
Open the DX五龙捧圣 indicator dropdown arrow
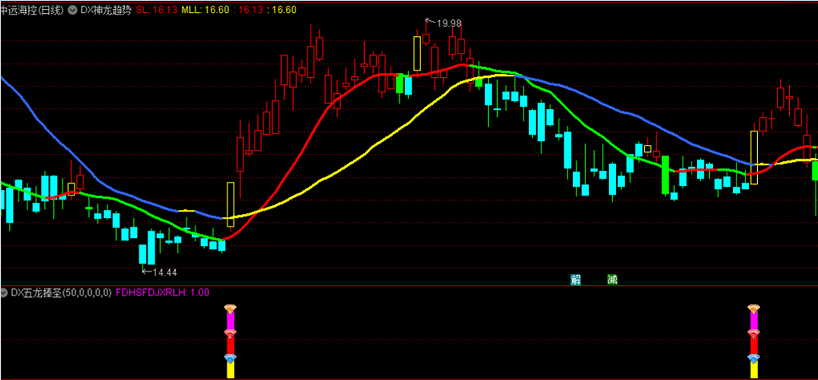(x=5, y=292)
